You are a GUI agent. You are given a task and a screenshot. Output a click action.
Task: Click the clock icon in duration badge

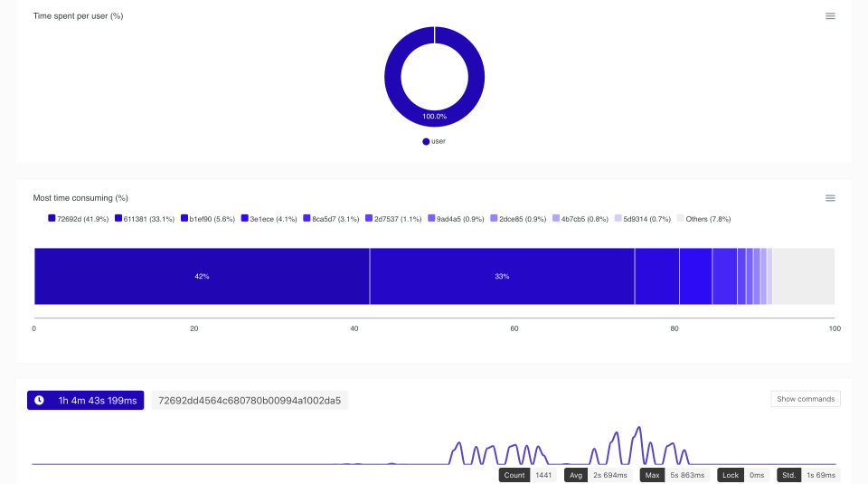(x=39, y=401)
